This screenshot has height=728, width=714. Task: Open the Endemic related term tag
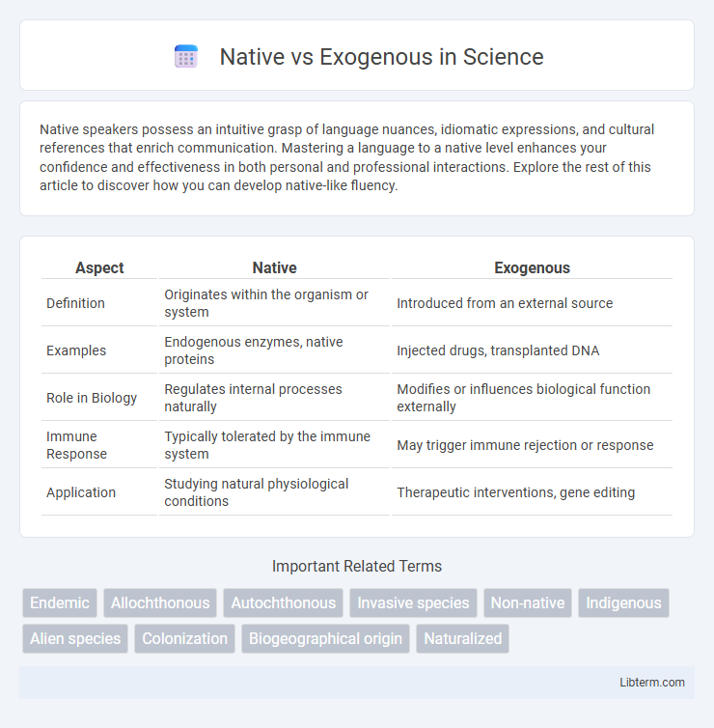[x=60, y=602]
